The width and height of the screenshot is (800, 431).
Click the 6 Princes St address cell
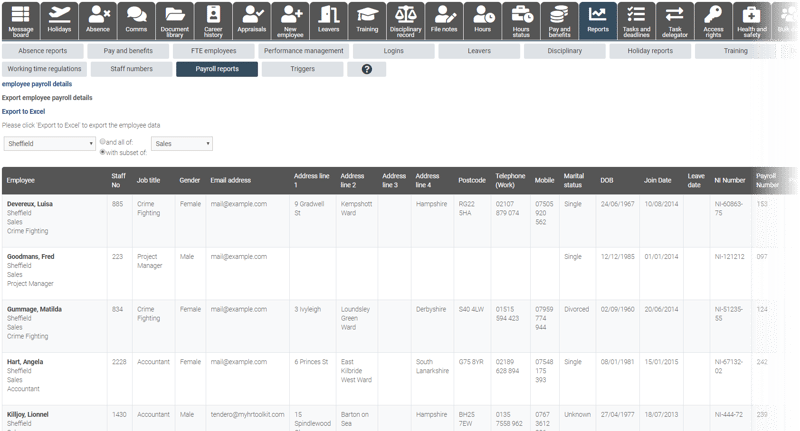tap(311, 362)
